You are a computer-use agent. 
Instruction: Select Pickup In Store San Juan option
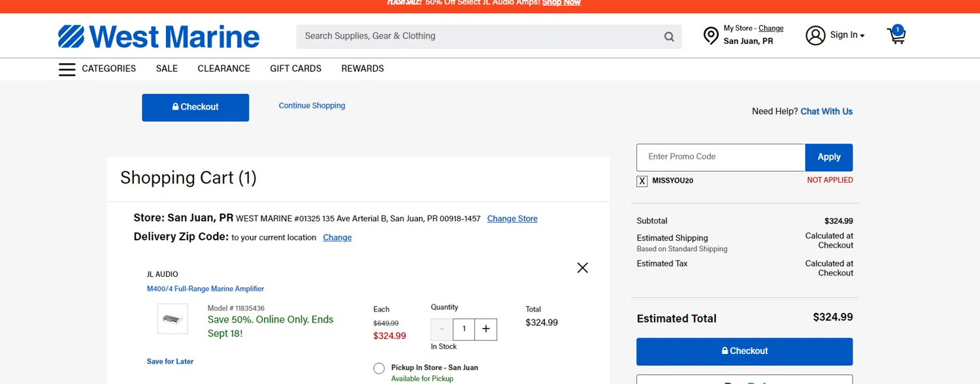click(x=379, y=368)
